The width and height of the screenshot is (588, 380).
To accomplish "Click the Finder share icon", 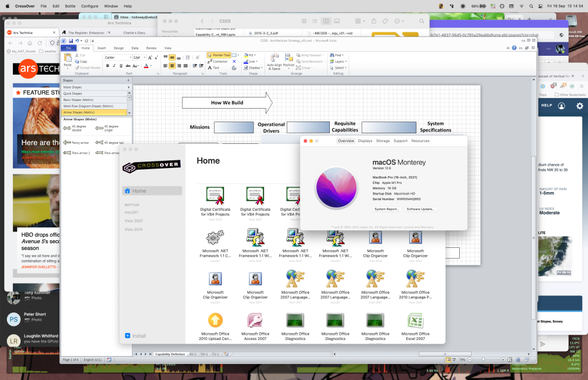I will coord(374,21).
